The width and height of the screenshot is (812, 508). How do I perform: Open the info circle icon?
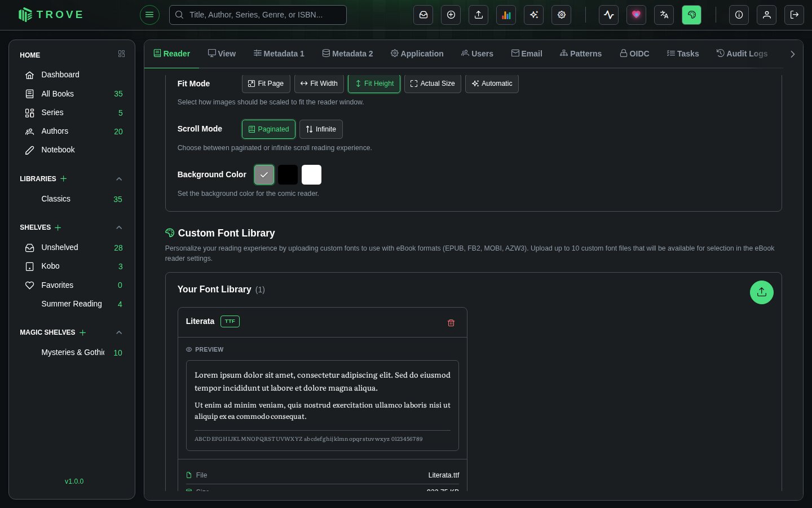(x=739, y=15)
